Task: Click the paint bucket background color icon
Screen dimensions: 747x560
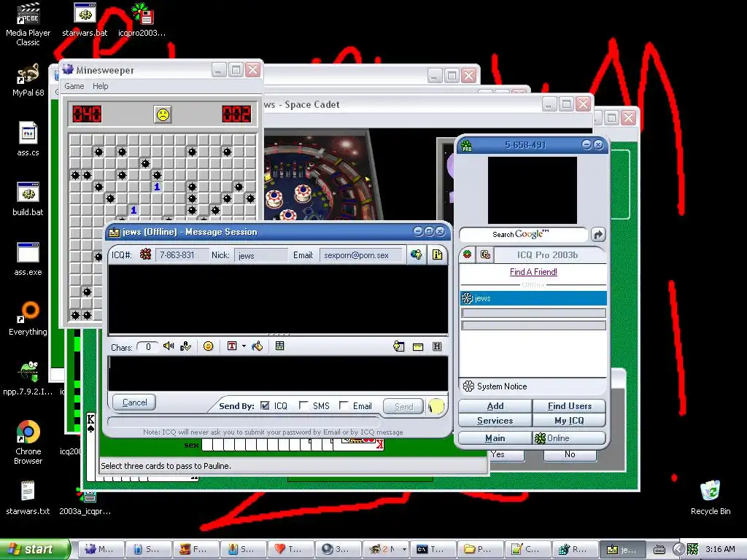Action: pos(258,346)
